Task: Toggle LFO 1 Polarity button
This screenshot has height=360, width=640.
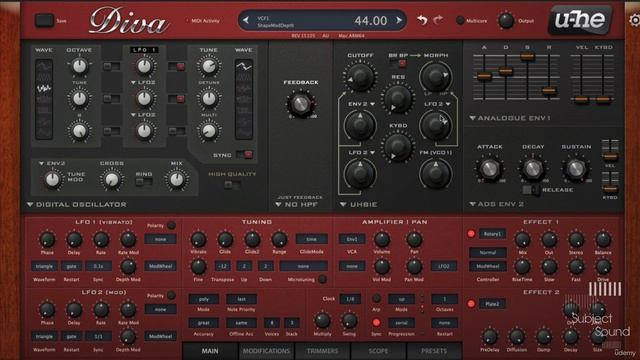Action: tap(171, 225)
